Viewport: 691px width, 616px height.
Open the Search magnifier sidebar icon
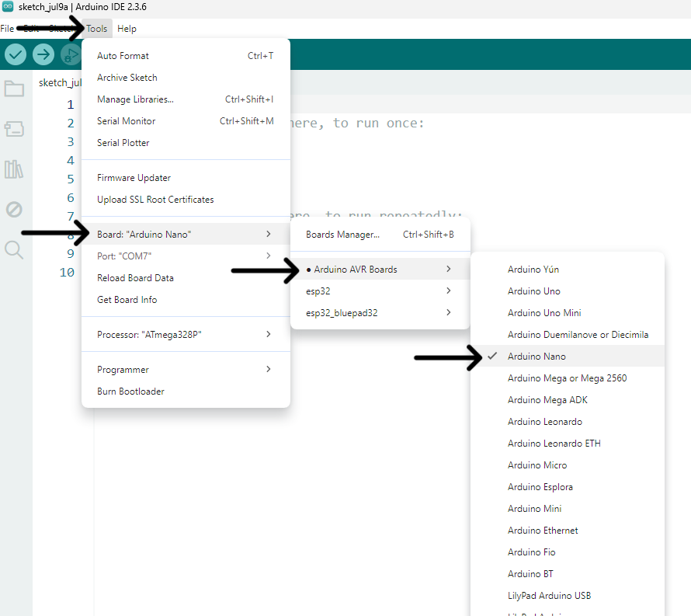click(14, 250)
